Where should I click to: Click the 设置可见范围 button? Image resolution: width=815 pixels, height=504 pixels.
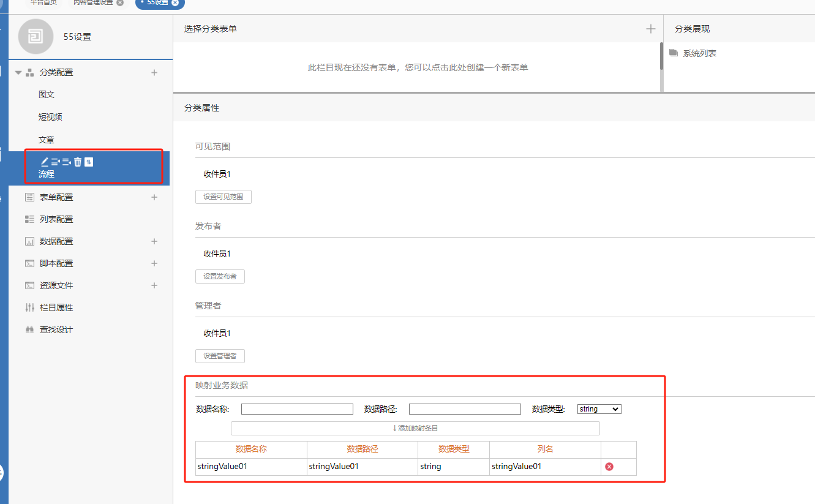[x=223, y=197]
